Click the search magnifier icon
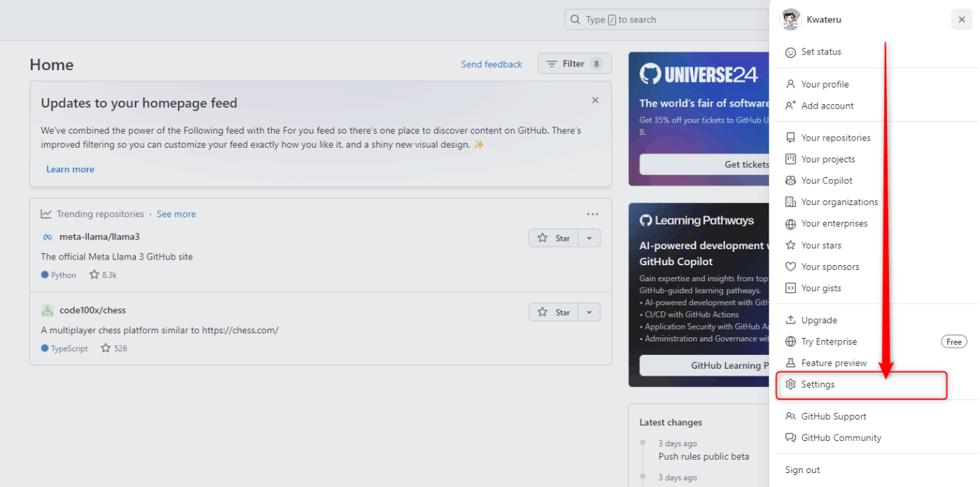The image size is (980, 487). [575, 20]
